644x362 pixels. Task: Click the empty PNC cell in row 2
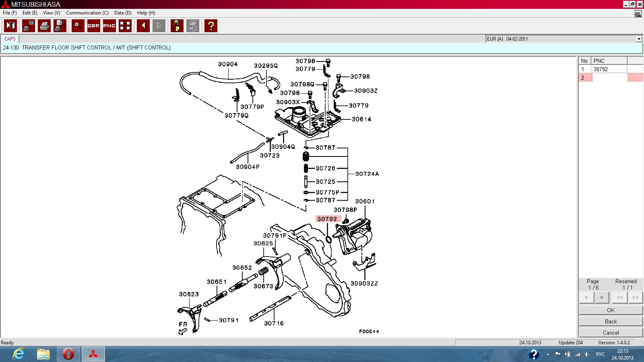pyautogui.click(x=609, y=78)
